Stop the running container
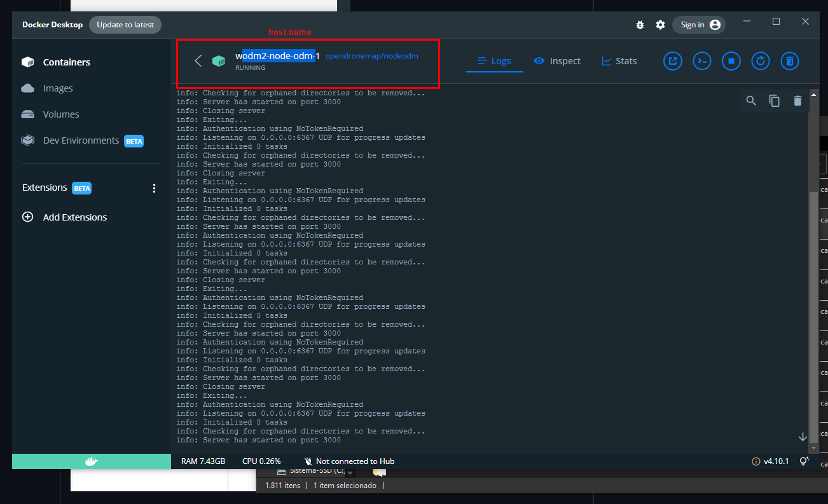Screen dimensions: 828x504 click(x=731, y=60)
